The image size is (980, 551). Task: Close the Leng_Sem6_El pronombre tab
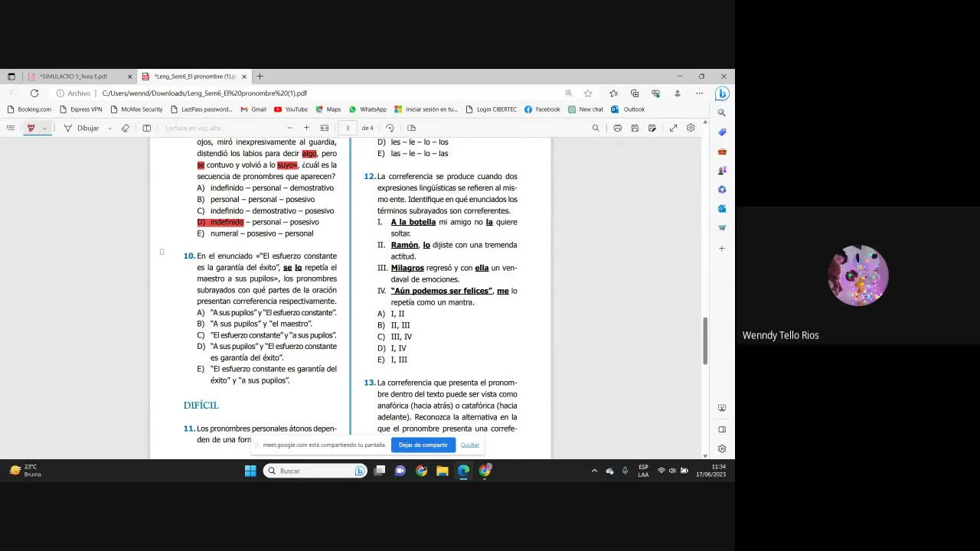point(244,77)
